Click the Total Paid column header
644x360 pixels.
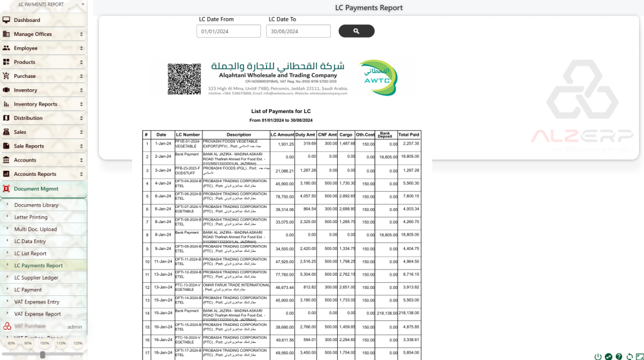(409, 134)
